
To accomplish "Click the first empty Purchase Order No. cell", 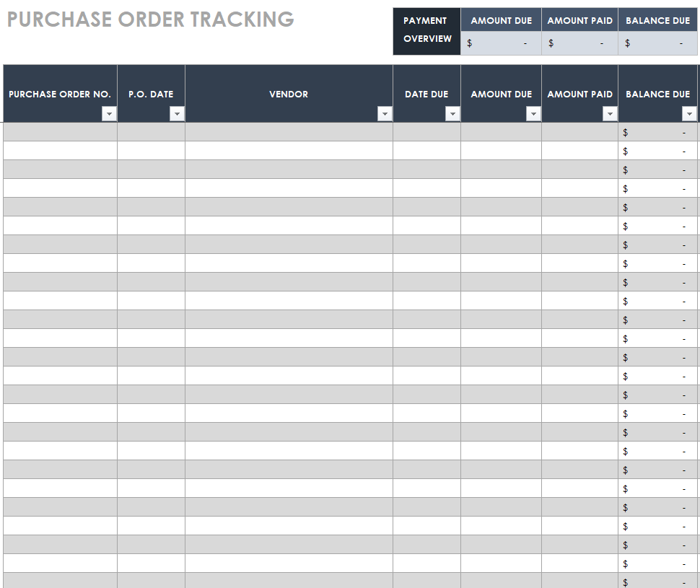I will [x=60, y=132].
